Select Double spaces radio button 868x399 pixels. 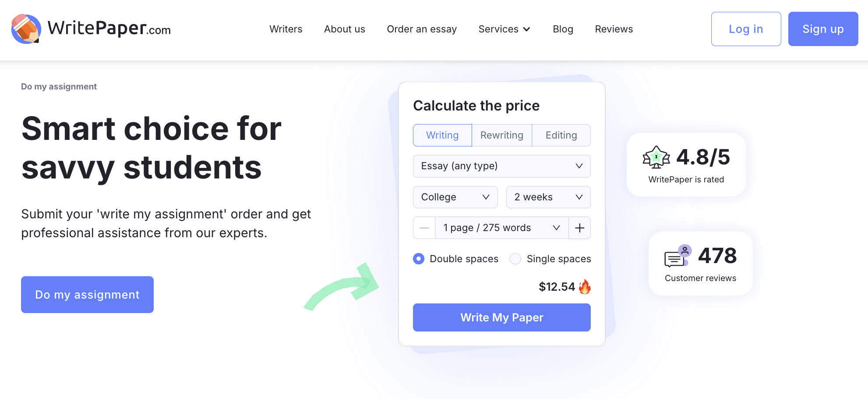[419, 259]
